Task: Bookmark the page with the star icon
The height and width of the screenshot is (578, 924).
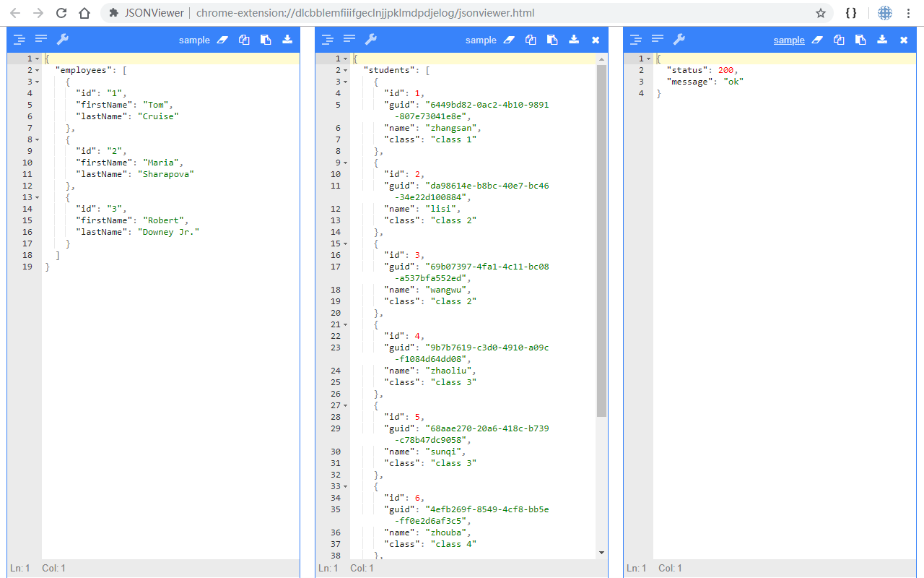Action: [x=821, y=12]
